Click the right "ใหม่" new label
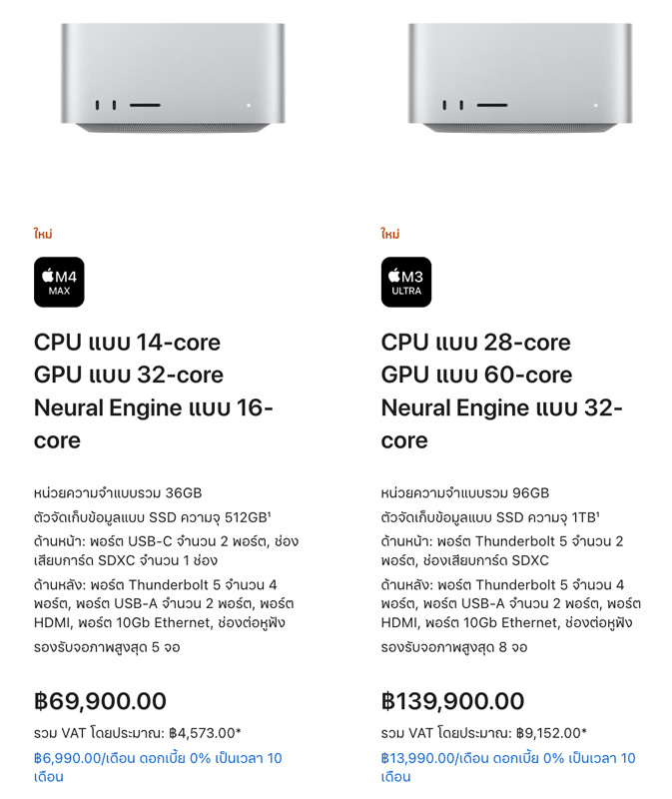672x799 pixels. (x=390, y=234)
